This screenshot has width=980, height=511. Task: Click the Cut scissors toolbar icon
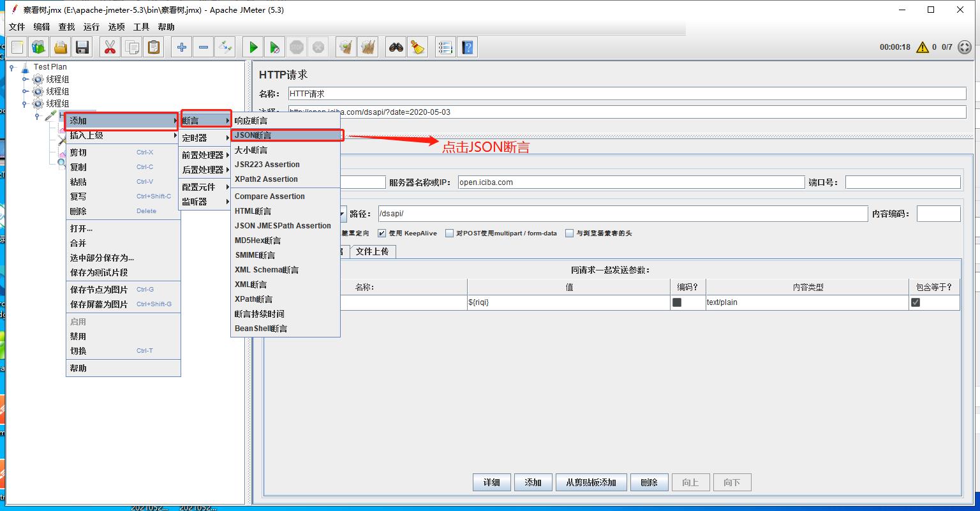pyautogui.click(x=110, y=47)
